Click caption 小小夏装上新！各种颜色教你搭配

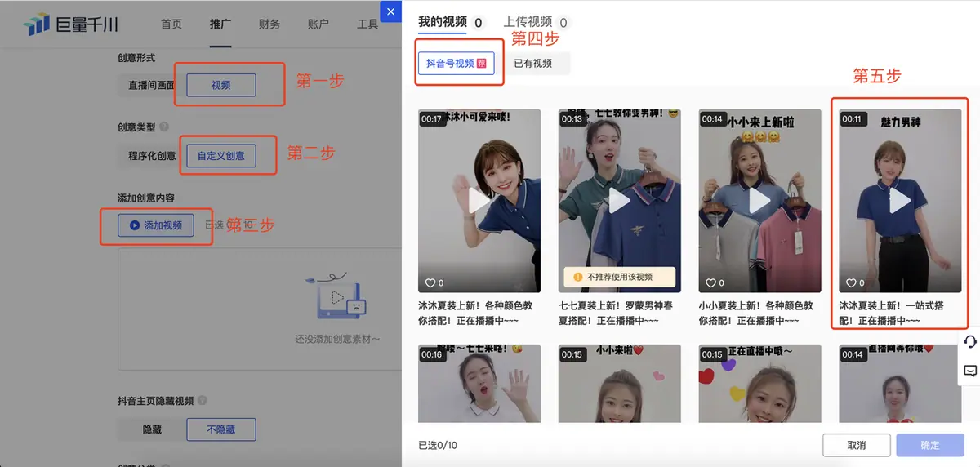(756, 314)
